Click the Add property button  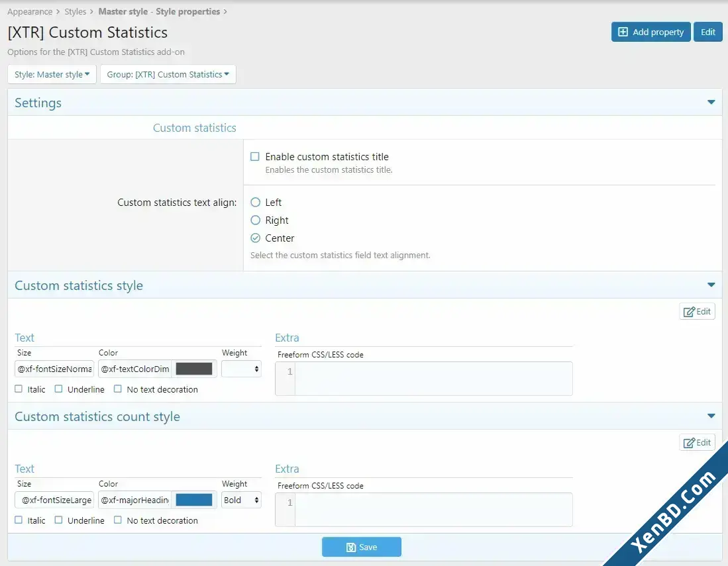(x=651, y=32)
